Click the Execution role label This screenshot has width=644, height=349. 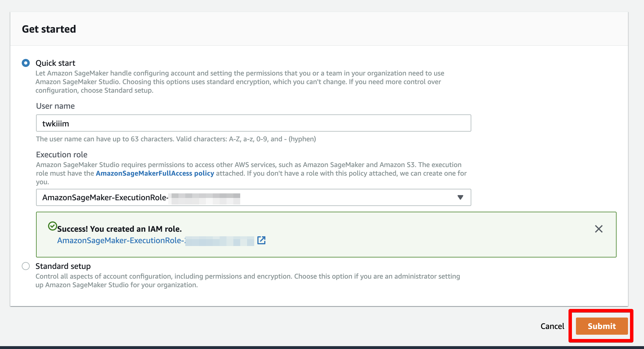pos(62,154)
